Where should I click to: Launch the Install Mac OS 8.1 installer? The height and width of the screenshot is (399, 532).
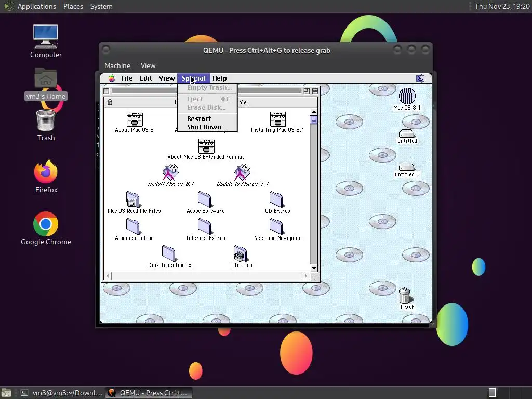(x=170, y=172)
